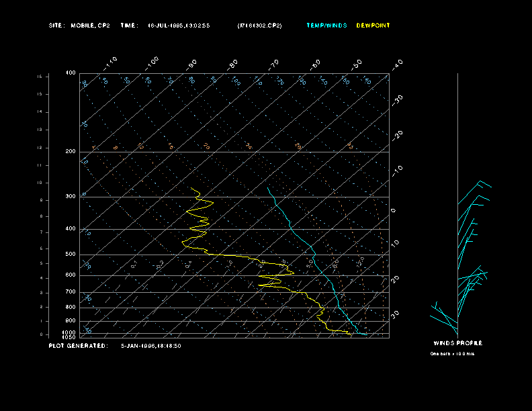This screenshot has width=532, height=411.
Task: Click the 4 km height axis label
Action: click(42, 278)
